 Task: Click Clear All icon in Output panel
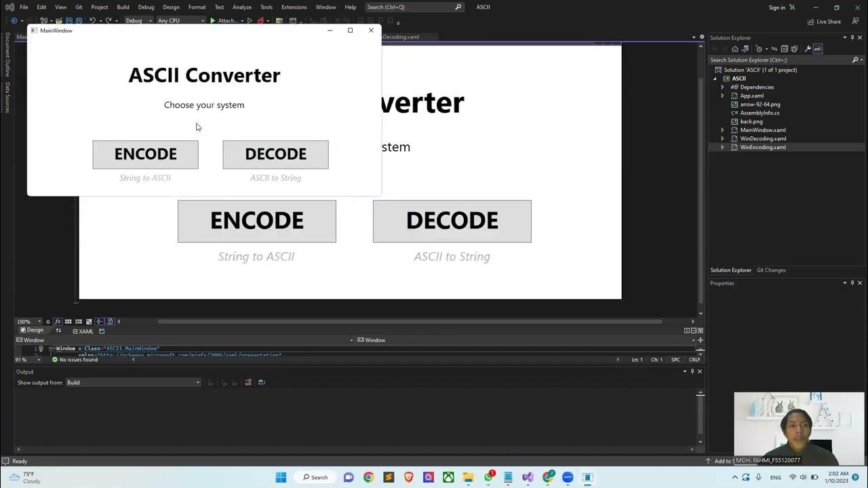[x=248, y=382]
